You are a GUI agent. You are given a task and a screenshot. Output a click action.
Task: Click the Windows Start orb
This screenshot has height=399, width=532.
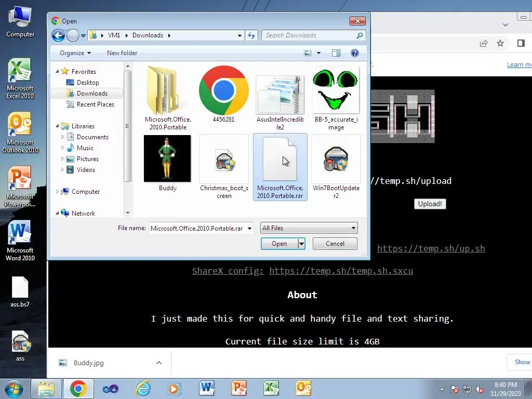14,389
